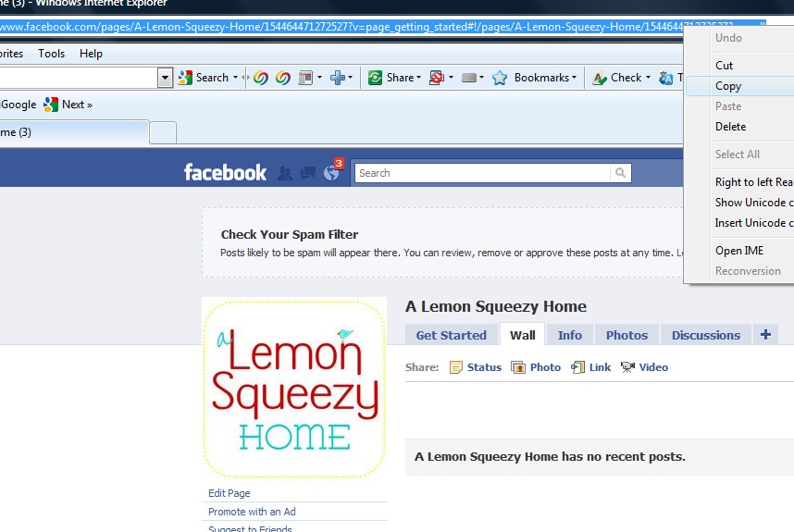Select the Home (3) browser tab

click(x=74, y=132)
